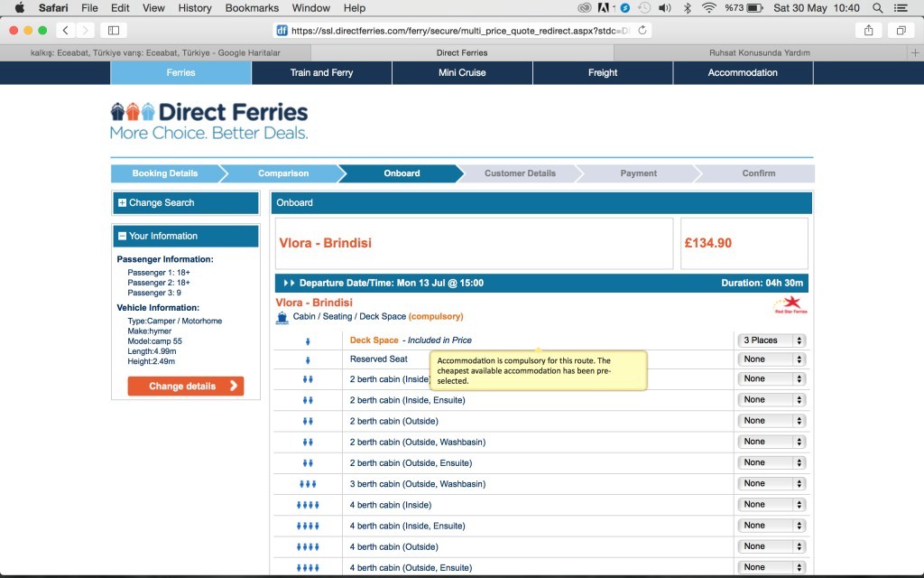Click the Deck Space label

pos(374,340)
